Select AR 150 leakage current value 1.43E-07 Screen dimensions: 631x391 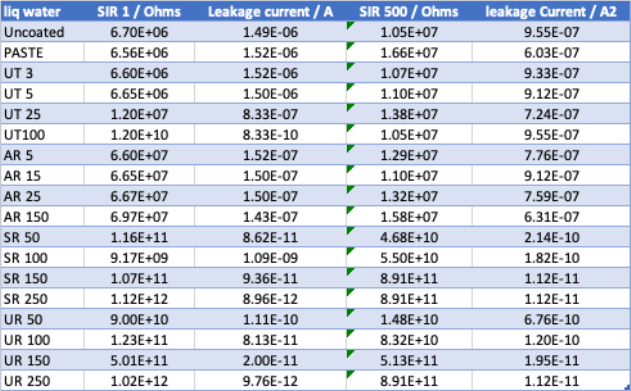pos(270,217)
